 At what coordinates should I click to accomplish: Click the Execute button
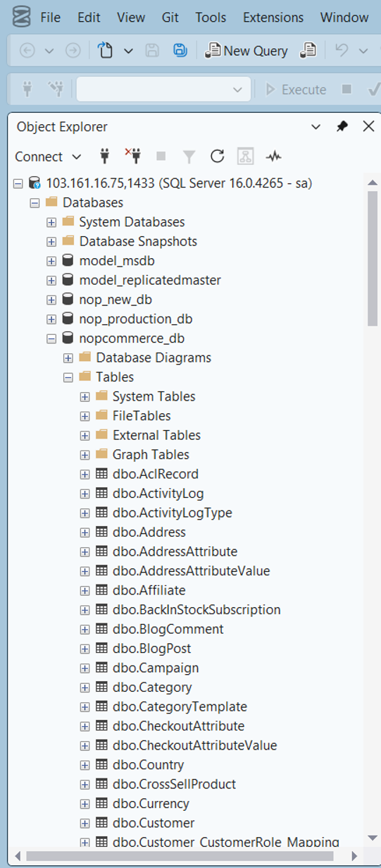point(296,90)
